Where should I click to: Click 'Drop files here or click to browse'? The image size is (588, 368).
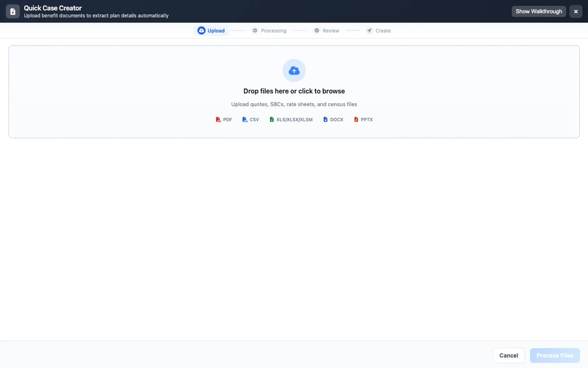294,91
